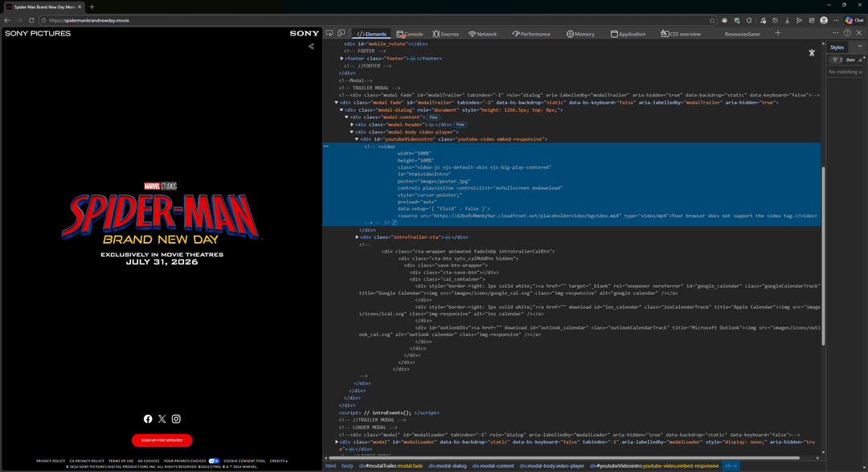This screenshot has width=868, height=472.
Task: Click the div.modal-body.video-player breadcrumb
Action: click(552, 466)
